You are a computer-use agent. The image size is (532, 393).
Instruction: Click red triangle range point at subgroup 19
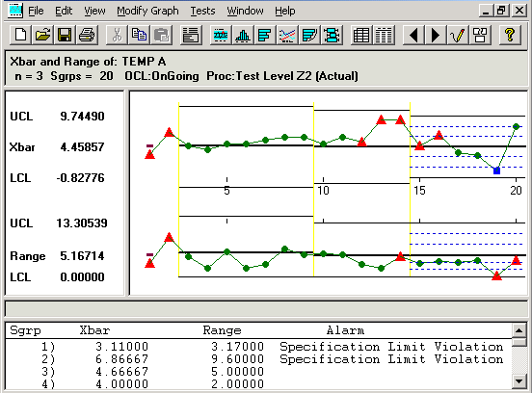pyautogui.click(x=496, y=275)
